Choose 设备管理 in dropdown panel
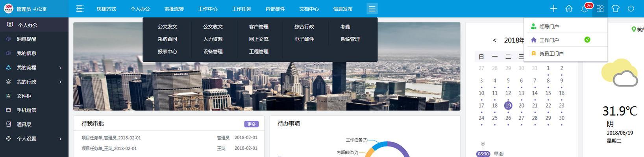This screenshot has width=644, height=157. [x=213, y=51]
